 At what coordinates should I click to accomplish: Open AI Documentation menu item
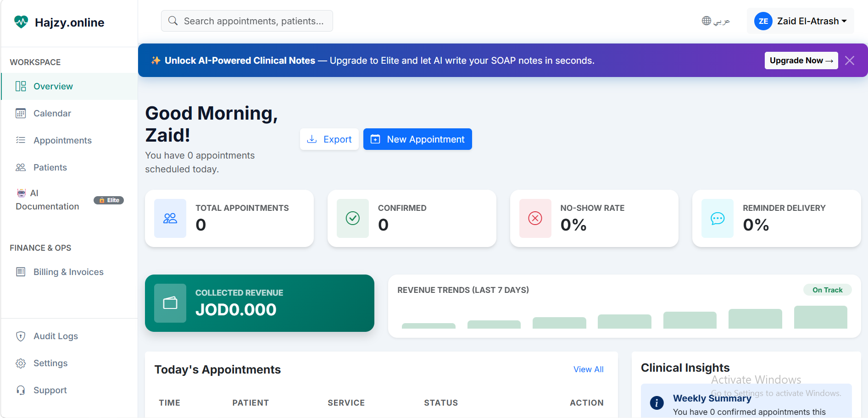[x=69, y=200]
